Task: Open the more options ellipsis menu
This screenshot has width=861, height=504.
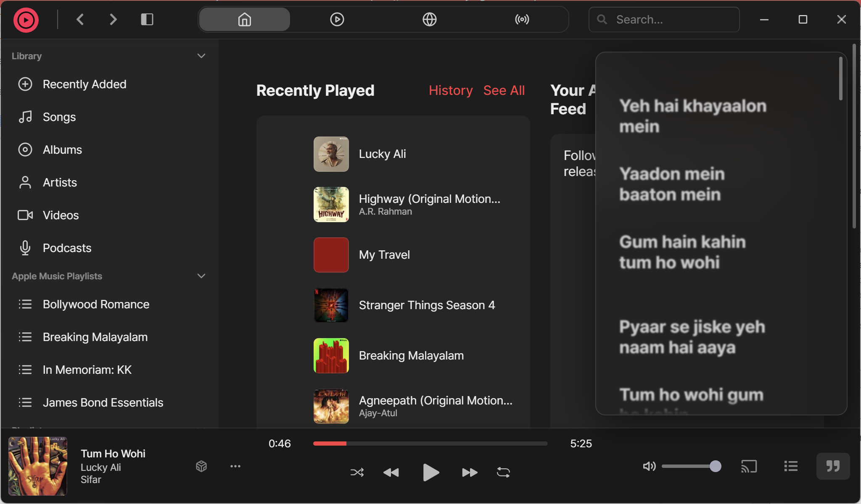Action: coord(235,466)
